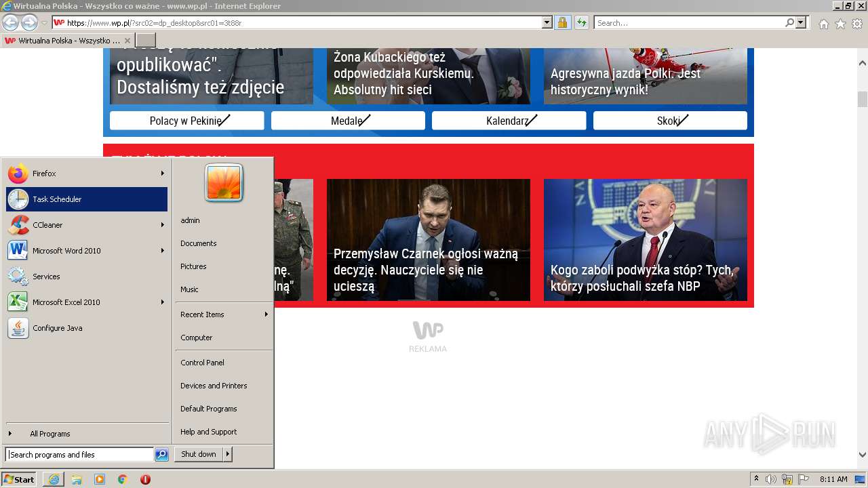Open a new blank tab
Image resolution: width=868 pixels, height=488 pixels.
click(x=146, y=41)
